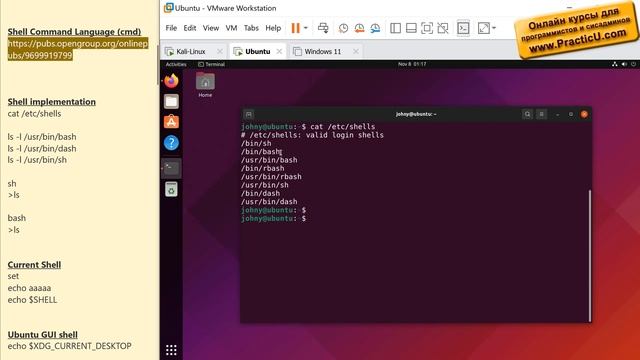Enter VMware full screen mode
This screenshot has width=640, height=360.
[427, 28]
